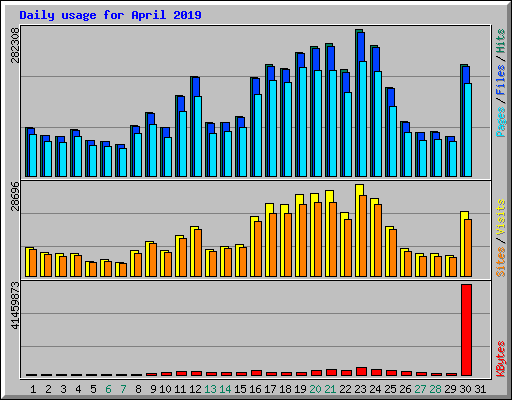Click the red 'KBytes' legend label

500,359
